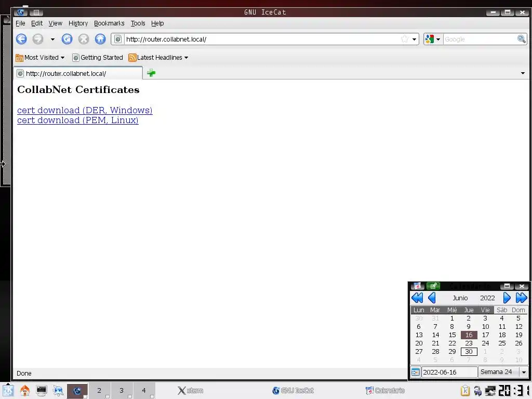Open the File menu
Screen dimensions: 532x399
pos(20,23)
